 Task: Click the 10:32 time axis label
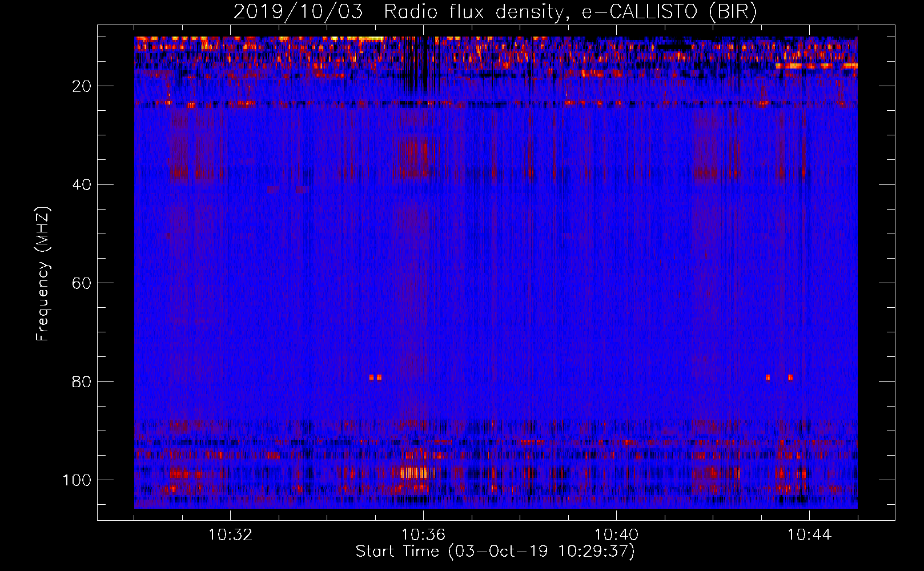230,535
